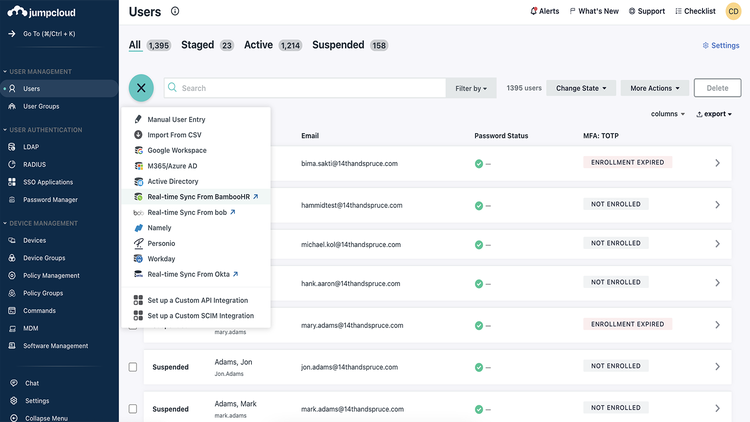Select M365/Azure AD import option
This screenshot has width=750, height=422.
[x=196, y=166]
